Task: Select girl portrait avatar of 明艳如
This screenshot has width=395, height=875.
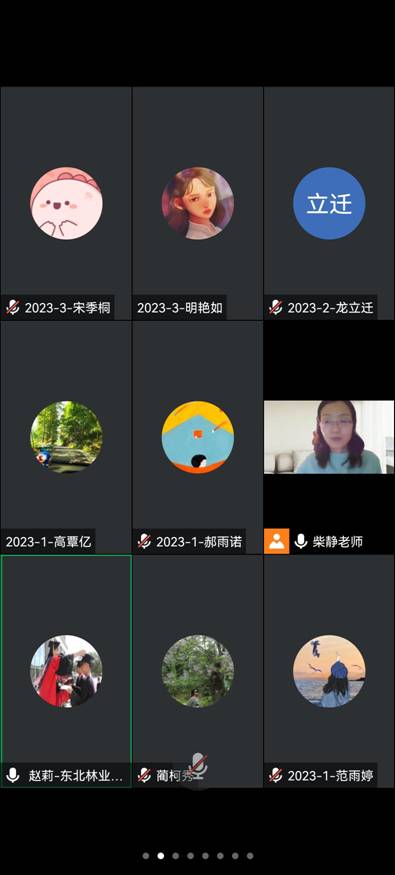Action: pyautogui.click(x=198, y=203)
